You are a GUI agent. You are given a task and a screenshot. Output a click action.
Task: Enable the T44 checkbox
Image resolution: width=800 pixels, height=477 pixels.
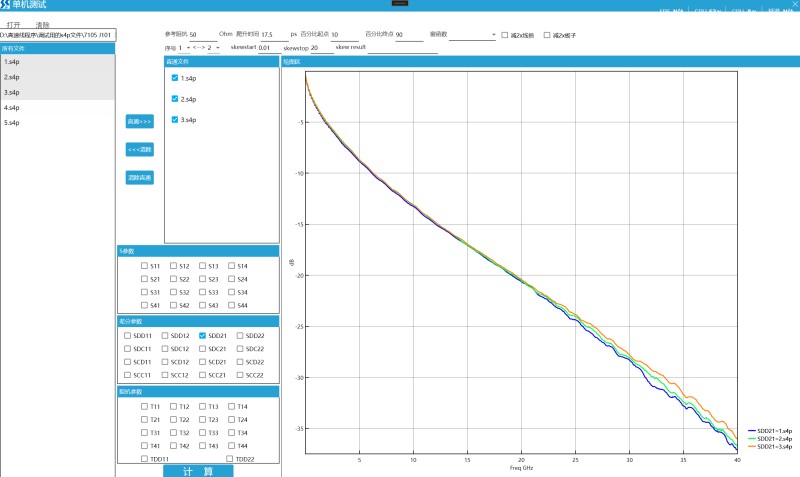tap(232, 446)
